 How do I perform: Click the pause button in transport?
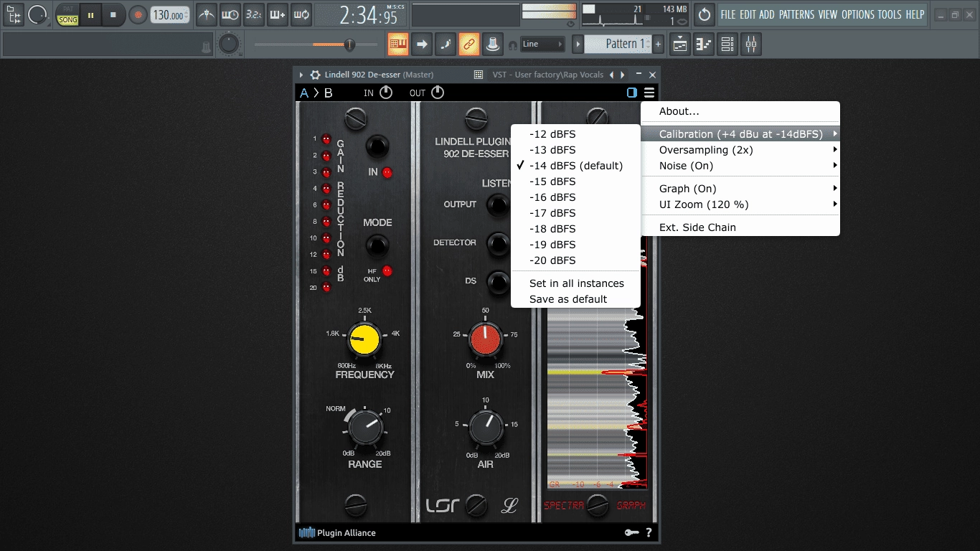(x=90, y=14)
